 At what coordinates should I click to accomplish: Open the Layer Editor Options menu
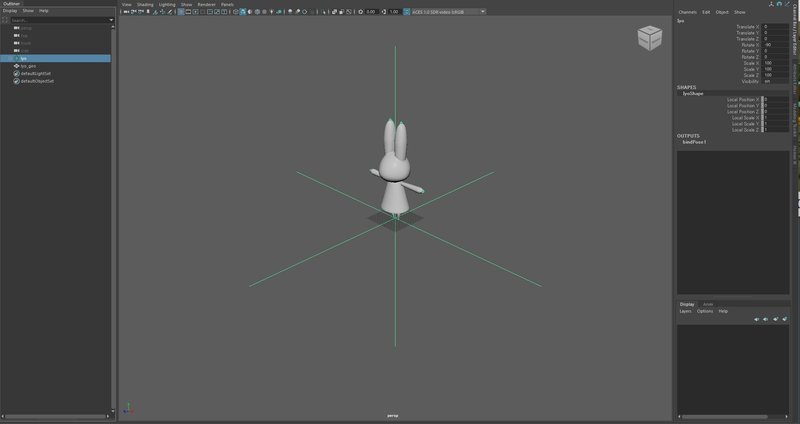(705, 311)
